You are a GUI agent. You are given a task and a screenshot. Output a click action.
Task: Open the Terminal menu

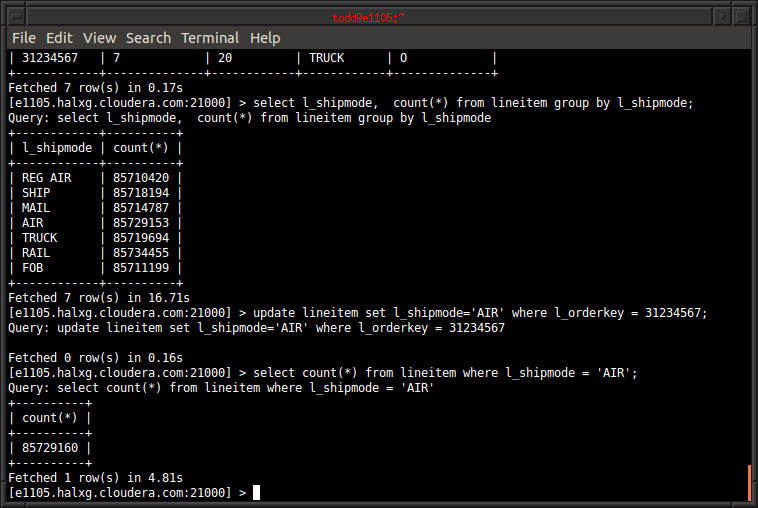pyautogui.click(x=210, y=38)
